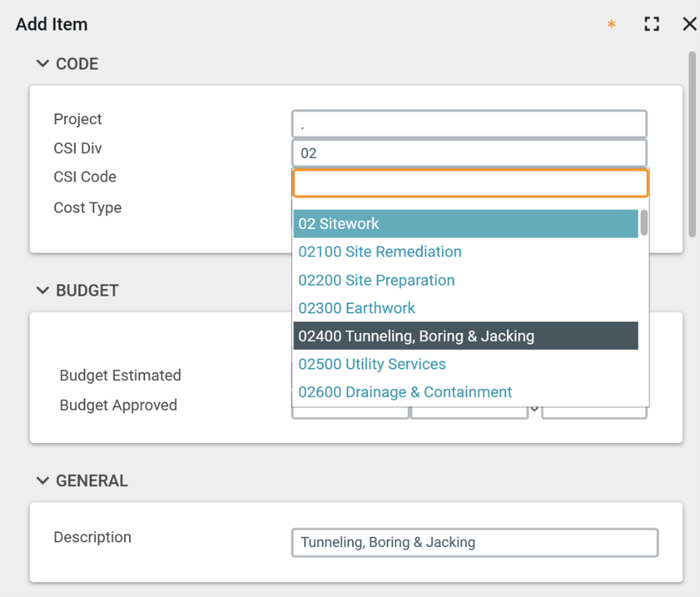Select the 02300 Earthwork code
The width and height of the screenshot is (700, 597).
(x=357, y=308)
